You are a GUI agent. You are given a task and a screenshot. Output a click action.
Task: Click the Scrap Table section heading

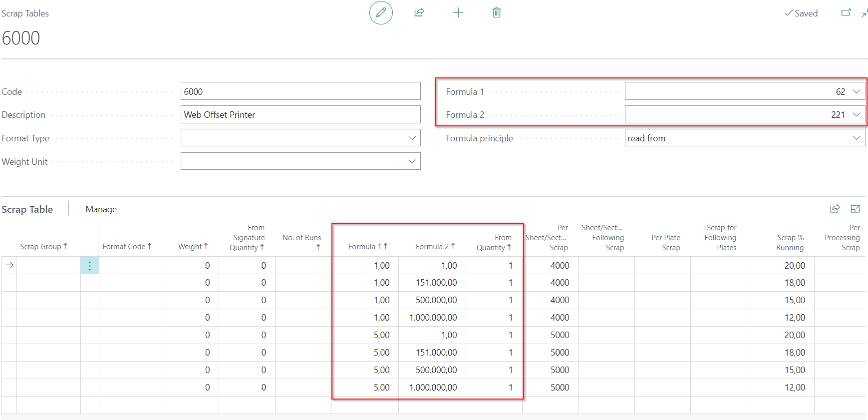pos(27,209)
